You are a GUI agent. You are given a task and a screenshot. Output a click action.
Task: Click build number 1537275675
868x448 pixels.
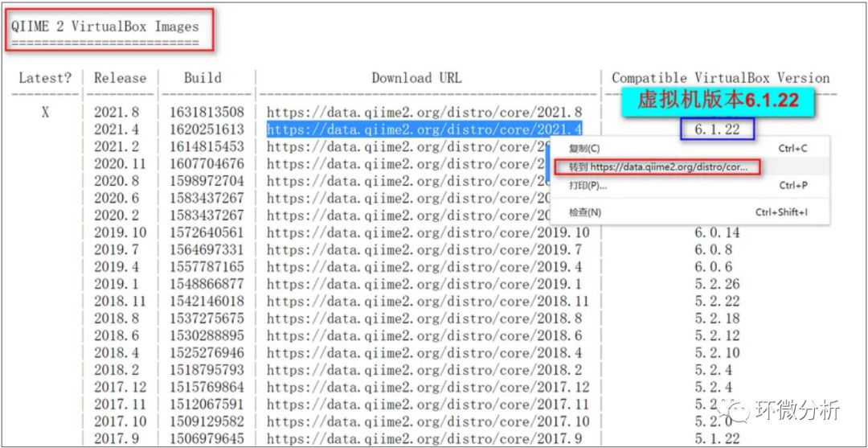tap(207, 319)
